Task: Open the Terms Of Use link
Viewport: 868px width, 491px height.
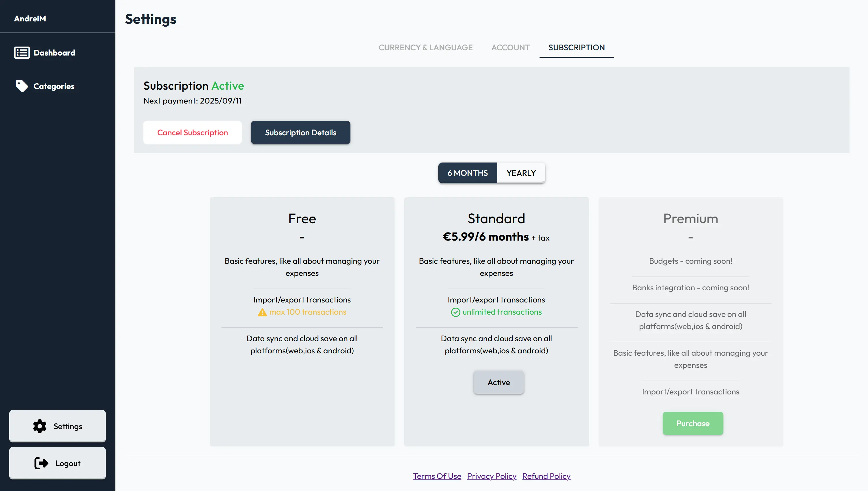Action: pos(437,476)
